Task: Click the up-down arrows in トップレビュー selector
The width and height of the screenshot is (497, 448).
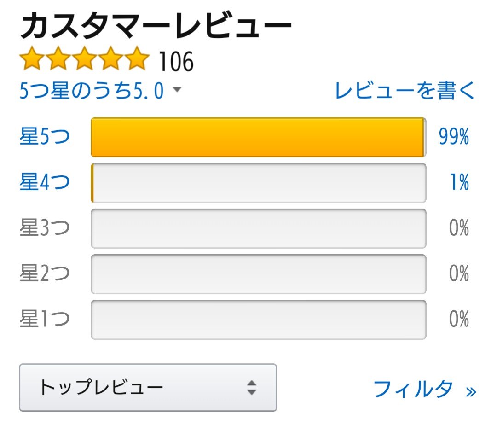Action: 252,387
